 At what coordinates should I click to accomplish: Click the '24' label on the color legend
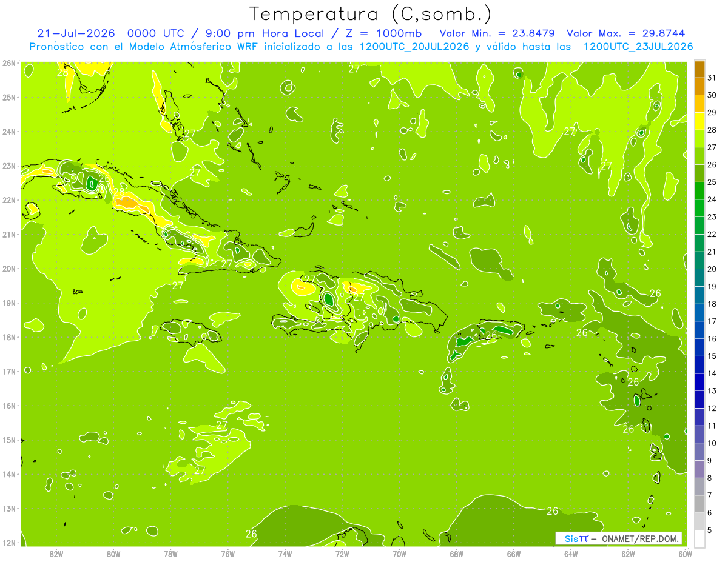(x=712, y=200)
